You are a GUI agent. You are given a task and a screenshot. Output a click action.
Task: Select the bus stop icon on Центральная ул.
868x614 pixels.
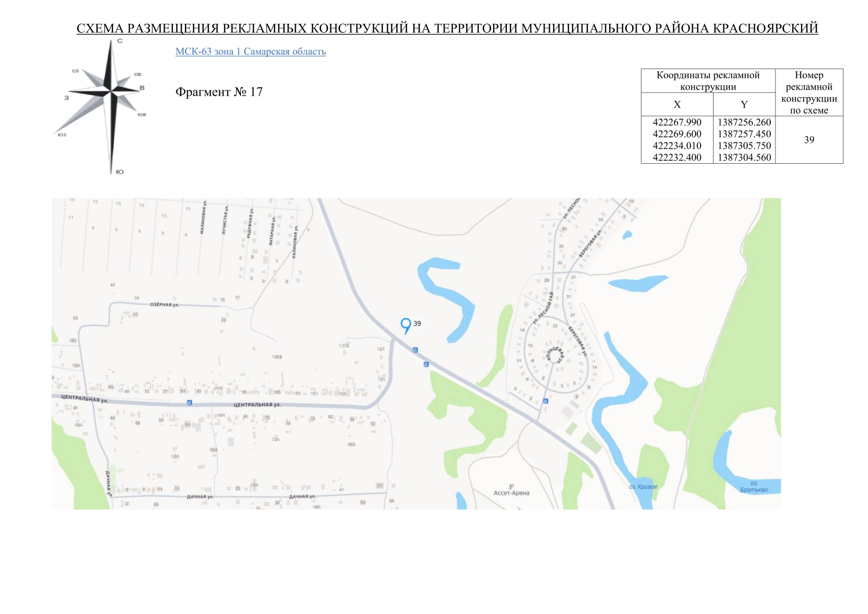(x=189, y=403)
